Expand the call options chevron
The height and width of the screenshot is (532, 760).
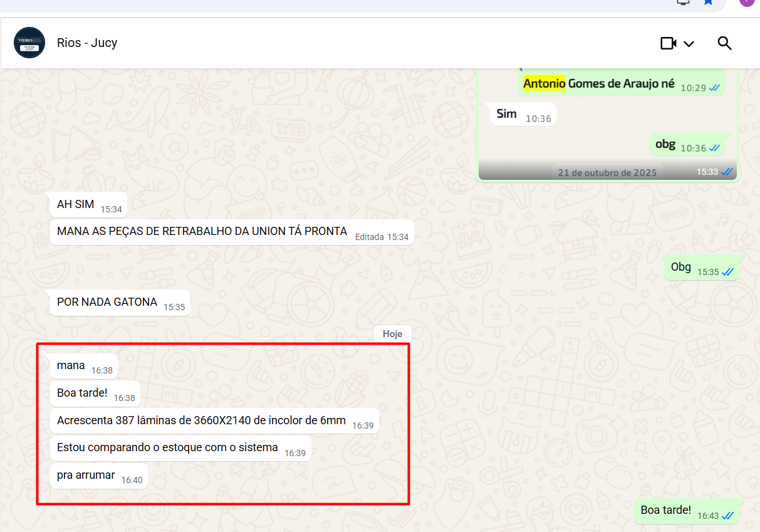coord(689,44)
